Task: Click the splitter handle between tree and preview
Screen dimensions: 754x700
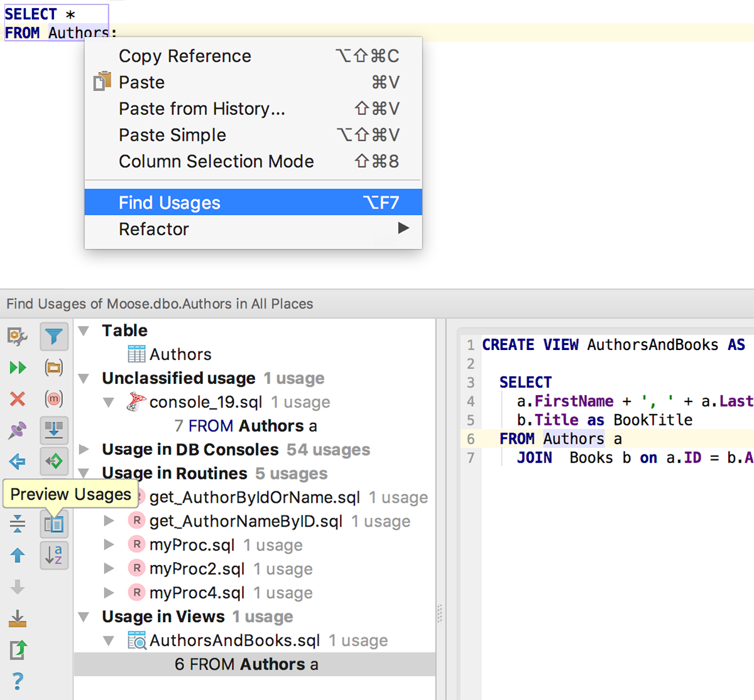Action: click(x=440, y=613)
